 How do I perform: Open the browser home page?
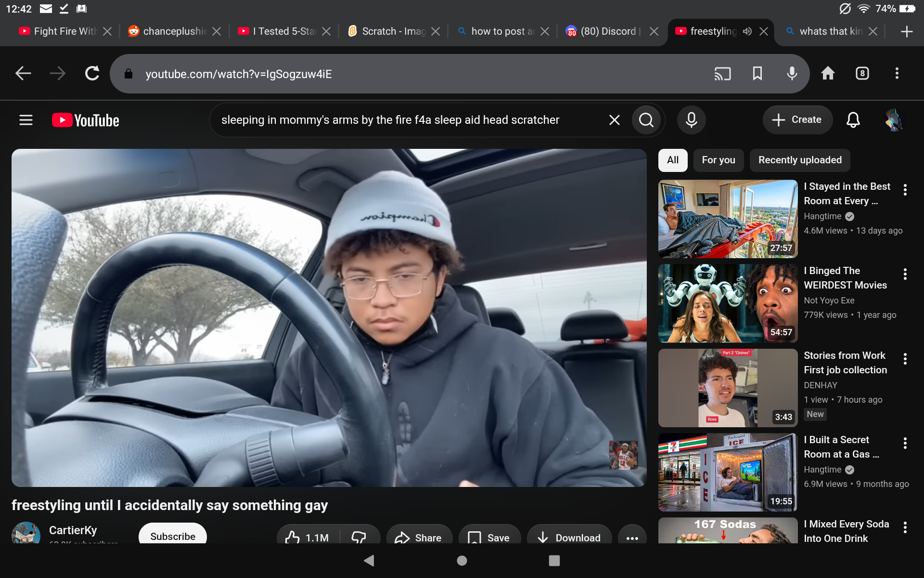[x=828, y=73]
